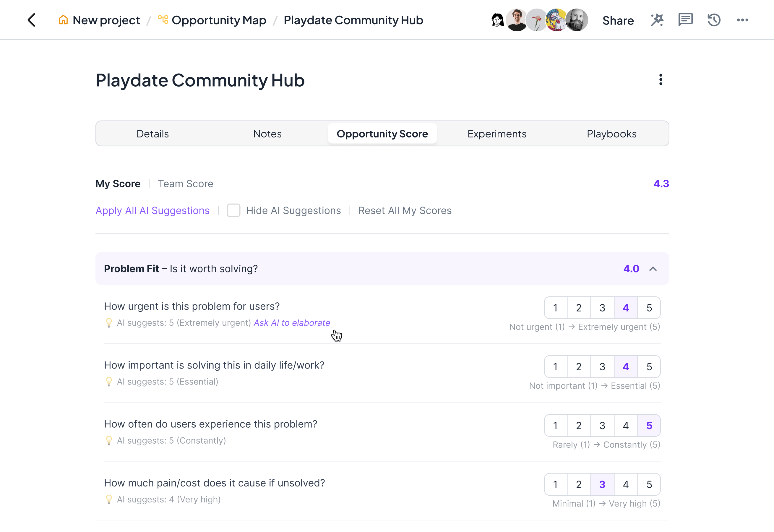Image resolution: width=774 pixels, height=532 pixels.
Task: Open vertical three-dot menu beside page title
Action: [x=661, y=80]
